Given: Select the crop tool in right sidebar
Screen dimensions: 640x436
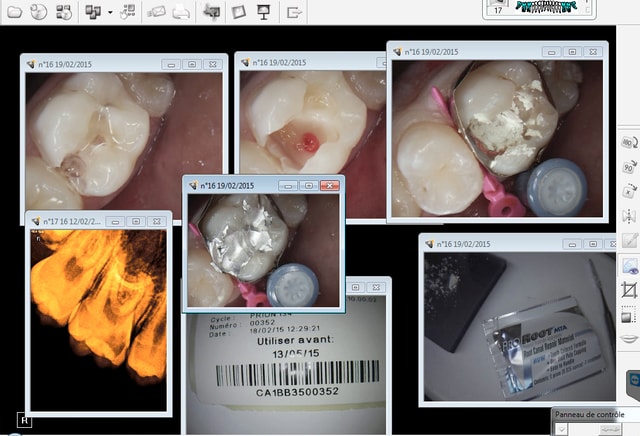Looking at the screenshot, I should [x=629, y=289].
